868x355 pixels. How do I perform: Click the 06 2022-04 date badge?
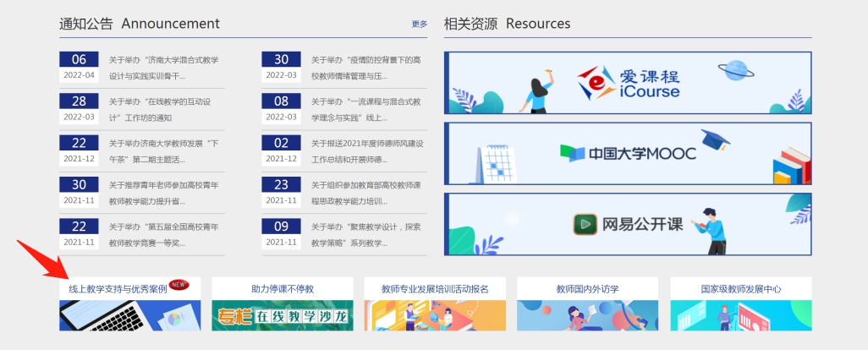point(79,67)
